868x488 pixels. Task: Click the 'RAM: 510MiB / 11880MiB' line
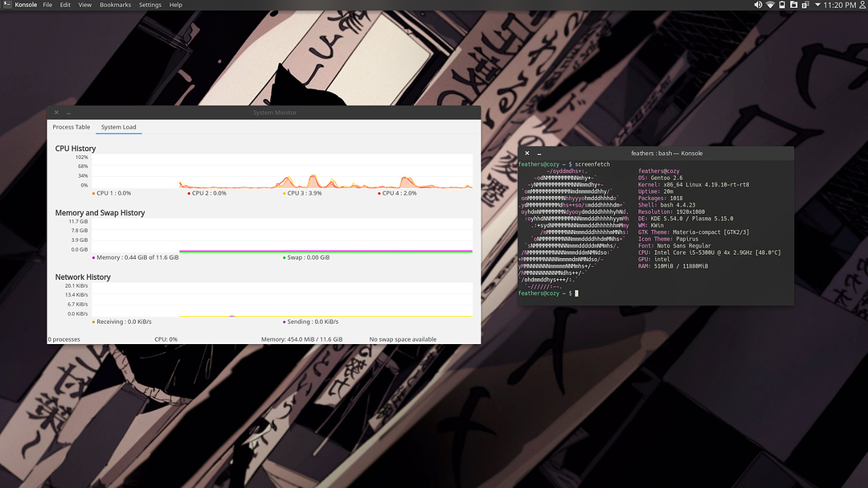point(674,266)
